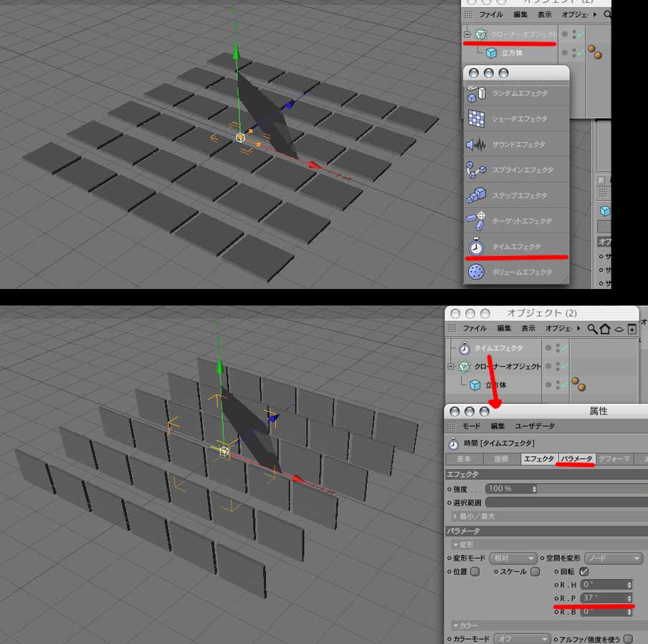Open ファイル menu in lower Objects panel
648x644 pixels.
pos(475,328)
